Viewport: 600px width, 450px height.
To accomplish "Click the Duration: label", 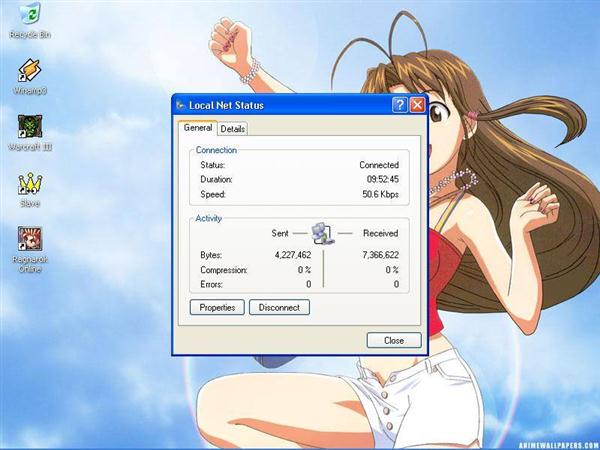I will coord(216,179).
